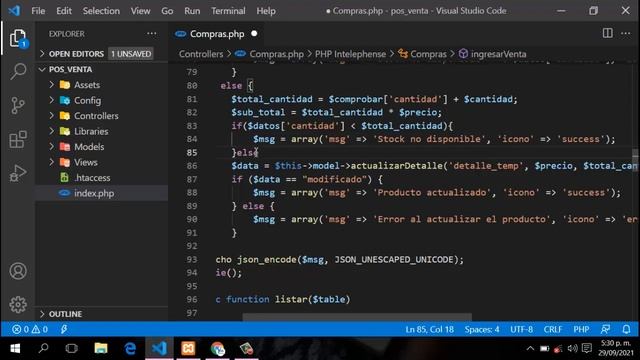640x360 pixels.
Task: Open the Edit menu
Action: click(x=64, y=11)
